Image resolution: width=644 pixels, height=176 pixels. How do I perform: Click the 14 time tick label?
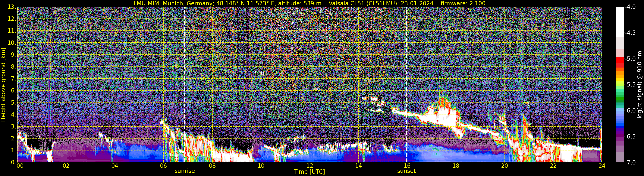(358, 166)
